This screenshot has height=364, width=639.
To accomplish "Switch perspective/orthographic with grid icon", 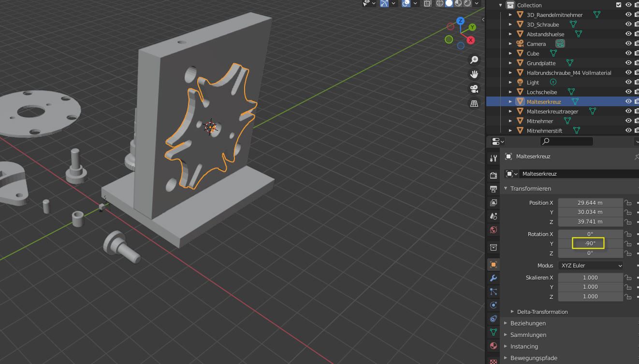I will pos(474,103).
